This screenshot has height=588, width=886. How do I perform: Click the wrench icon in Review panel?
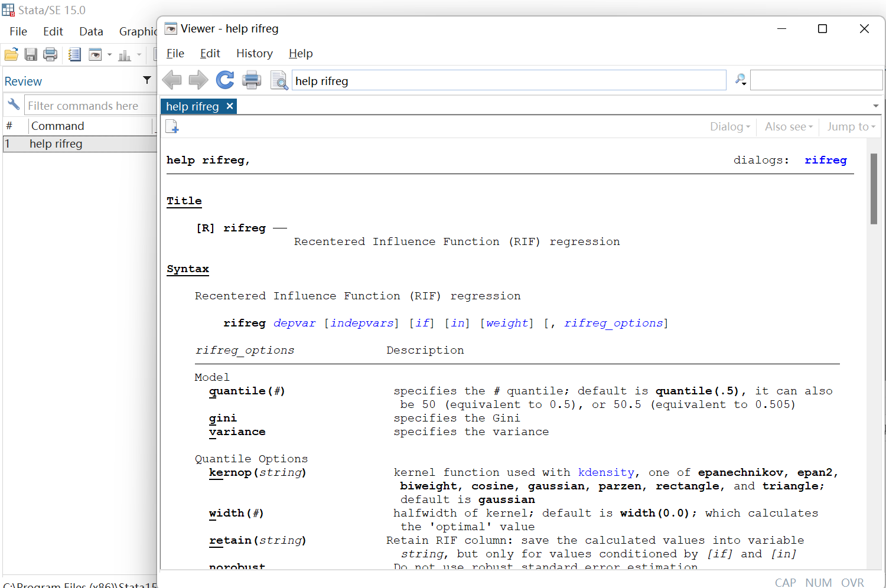coord(14,105)
